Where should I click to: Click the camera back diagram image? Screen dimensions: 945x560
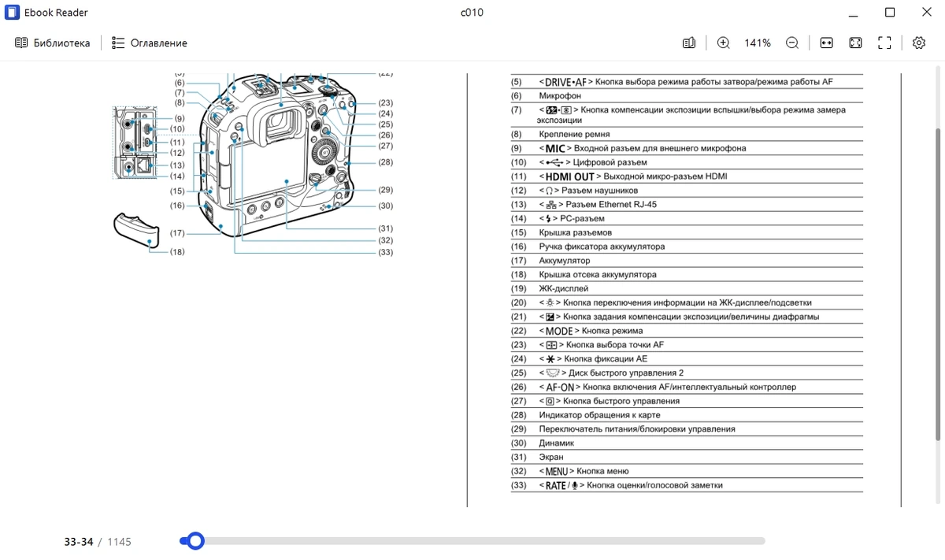tap(252, 165)
